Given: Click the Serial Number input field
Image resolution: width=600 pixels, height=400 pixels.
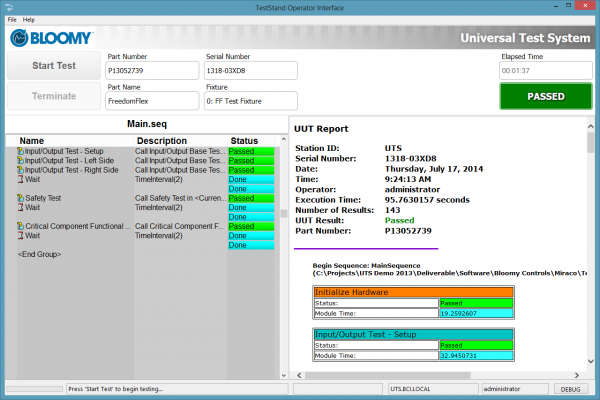Looking at the screenshot, I should pos(251,70).
